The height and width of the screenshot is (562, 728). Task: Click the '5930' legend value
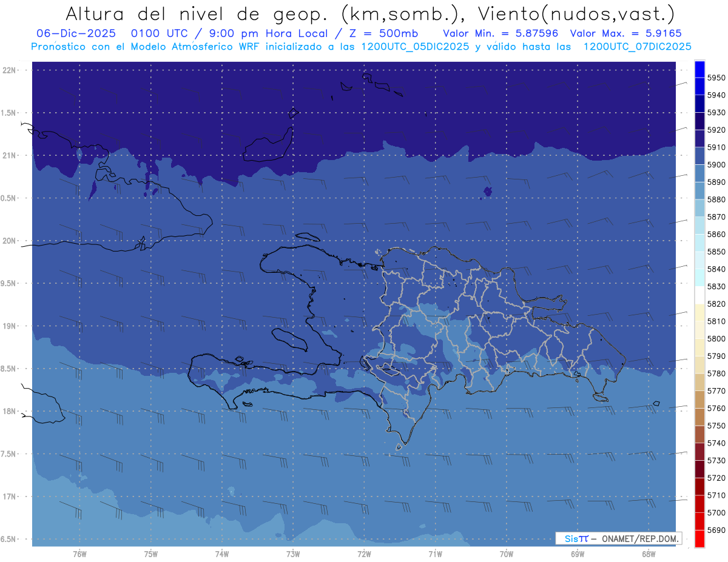pyautogui.click(x=716, y=113)
